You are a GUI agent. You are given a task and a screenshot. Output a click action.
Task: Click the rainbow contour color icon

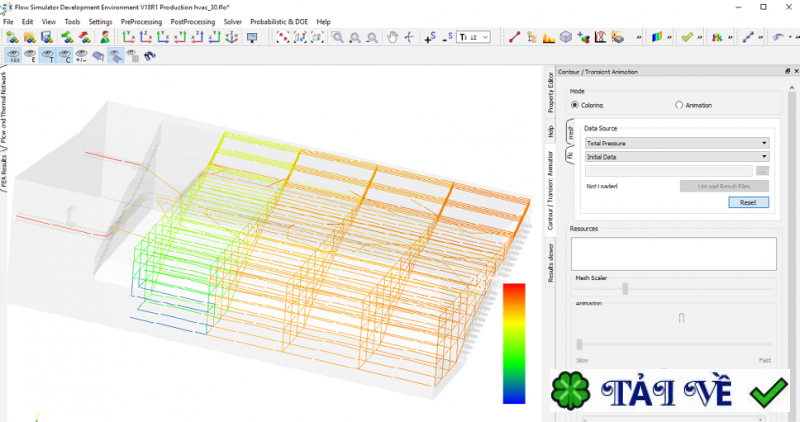657,37
